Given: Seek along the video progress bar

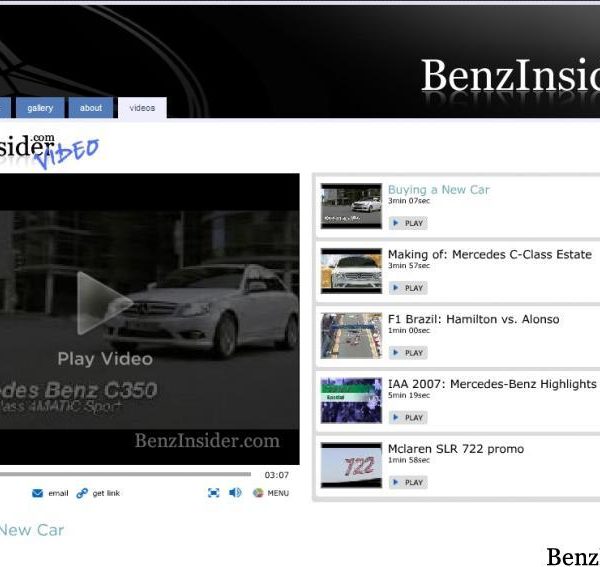Looking at the screenshot, I should pos(125,474).
